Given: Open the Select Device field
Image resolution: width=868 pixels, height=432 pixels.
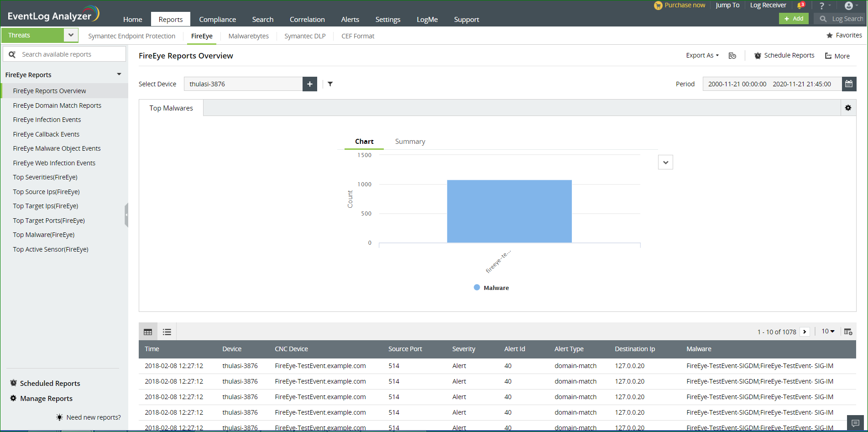Looking at the screenshot, I should click(243, 84).
